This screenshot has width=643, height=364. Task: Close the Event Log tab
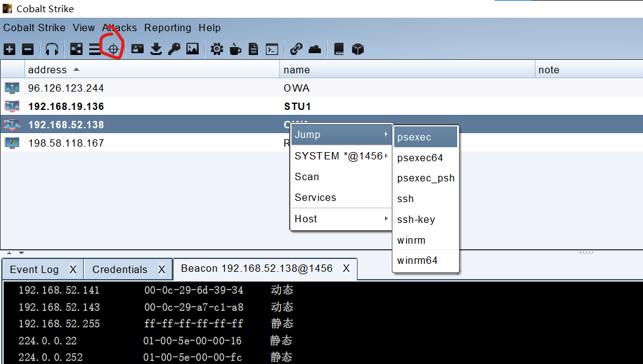73,269
